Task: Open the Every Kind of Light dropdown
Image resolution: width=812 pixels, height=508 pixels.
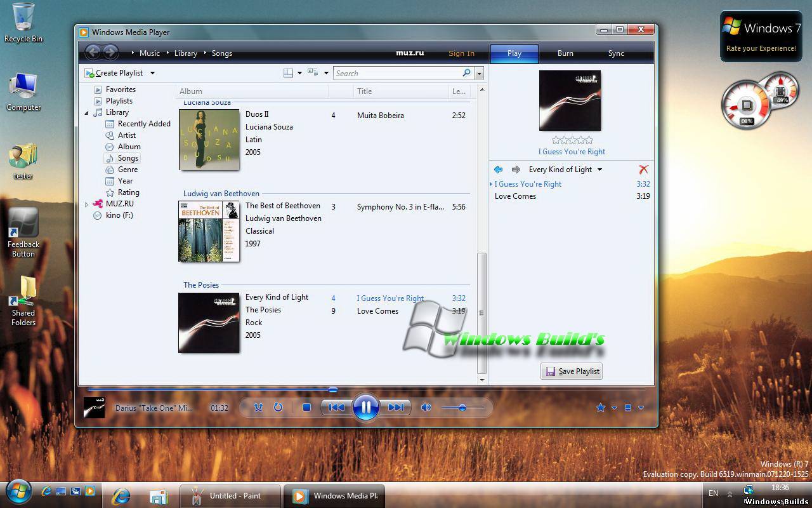Action: [x=599, y=170]
